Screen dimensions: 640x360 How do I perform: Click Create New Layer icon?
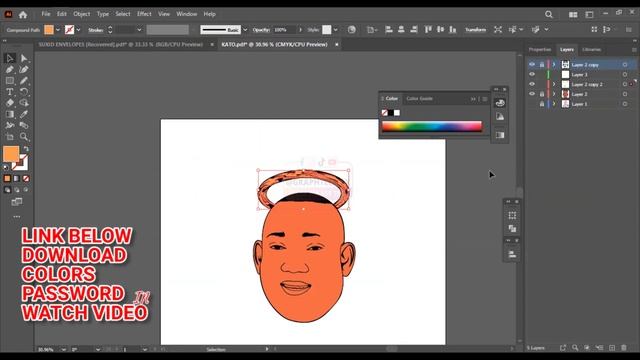coord(612,348)
